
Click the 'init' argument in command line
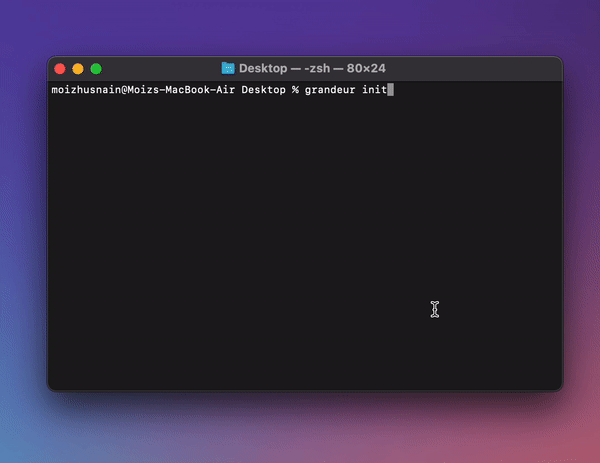(x=374, y=90)
